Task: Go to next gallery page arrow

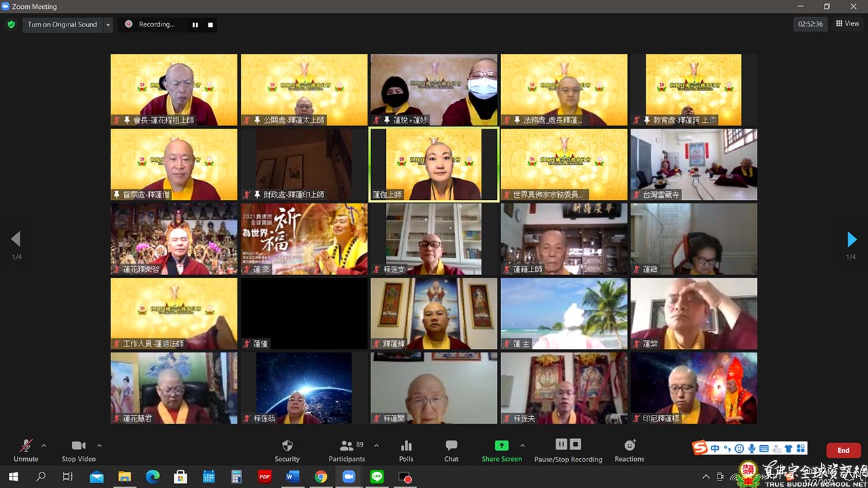Action: (x=852, y=239)
